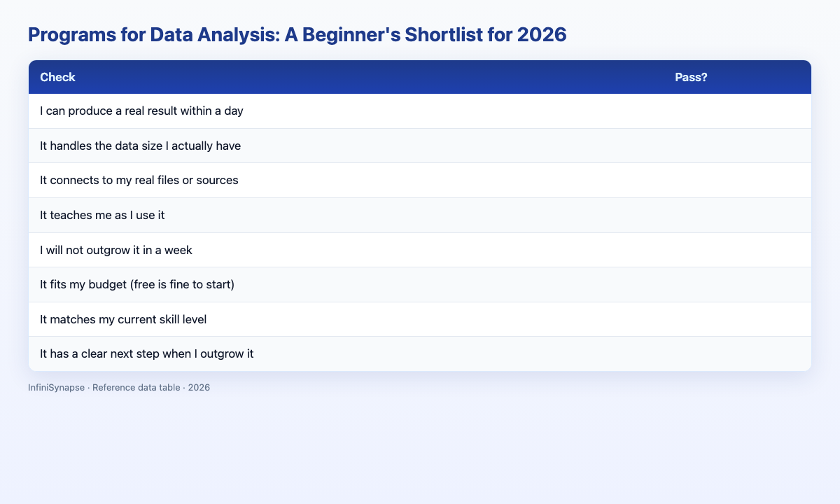Click the page title about Data Analysis programs
The width and height of the screenshot is (840, 504).
tap(297, 34)
